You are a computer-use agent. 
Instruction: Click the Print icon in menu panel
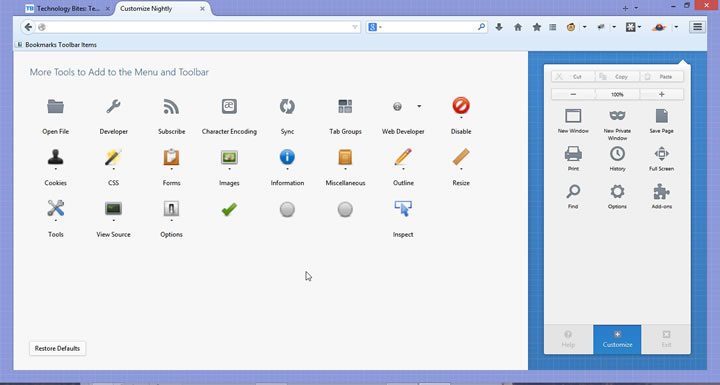coord(573,153)
